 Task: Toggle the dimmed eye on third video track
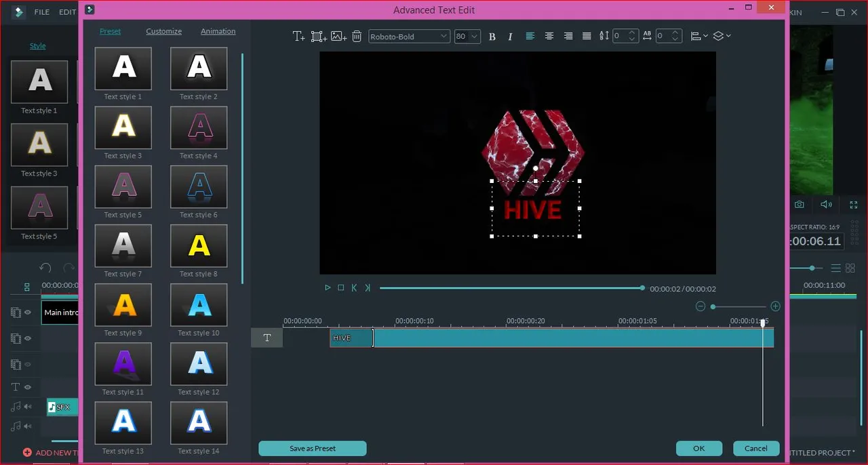coord(28,364)
